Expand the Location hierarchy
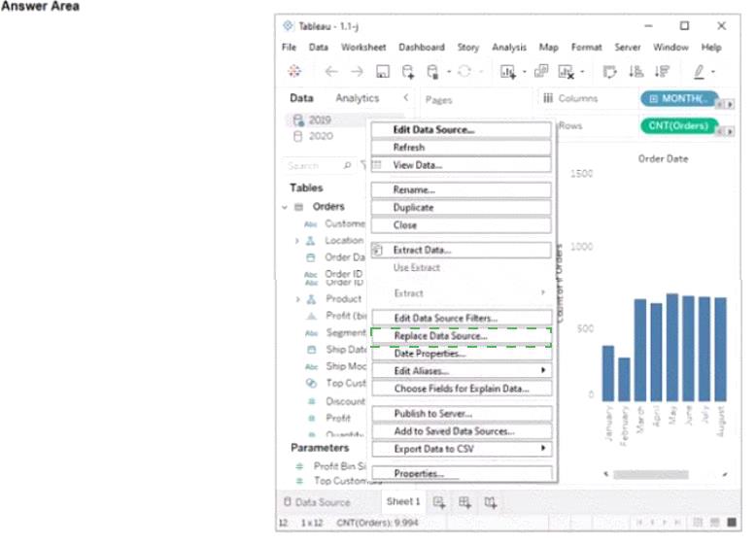The height and width of the screenshot is (545, 756). 297,241
